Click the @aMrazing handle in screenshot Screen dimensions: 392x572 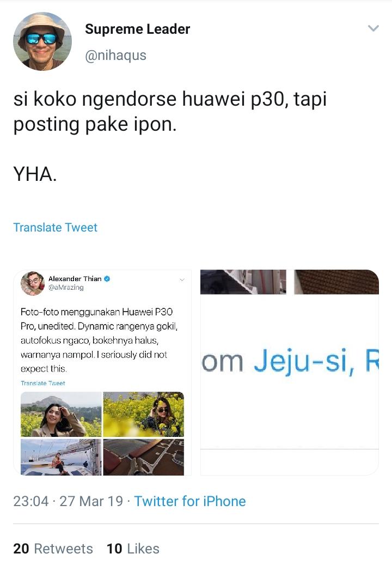tap(66, 288)
